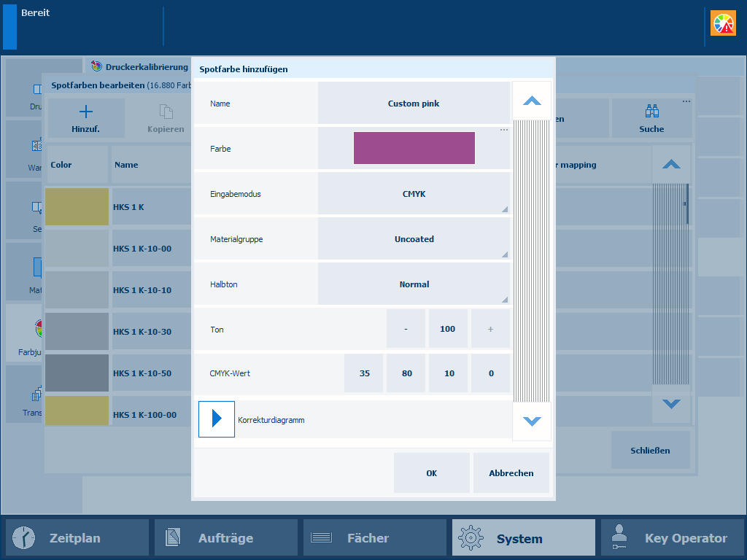This screenshot has height=560, width=747.
Task: Switch to the Aufträge tab
Action: [226, 538]
